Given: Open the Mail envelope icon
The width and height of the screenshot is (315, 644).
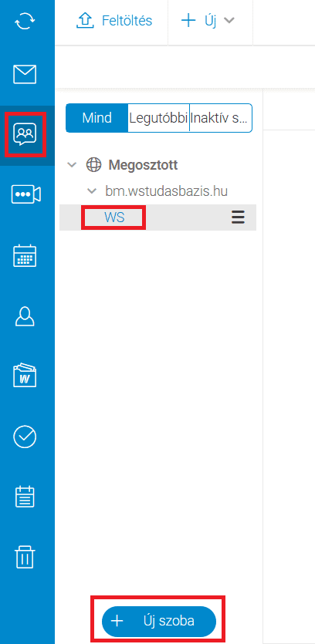Looking at the screenshot, I should 25,74.
